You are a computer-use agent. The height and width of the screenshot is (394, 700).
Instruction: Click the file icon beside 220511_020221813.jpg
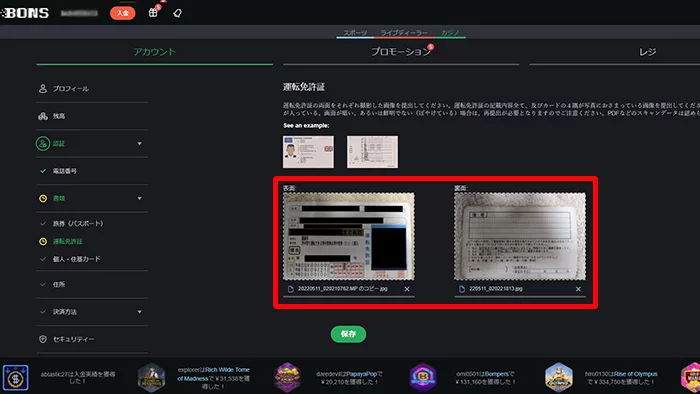tap(462, 289)
